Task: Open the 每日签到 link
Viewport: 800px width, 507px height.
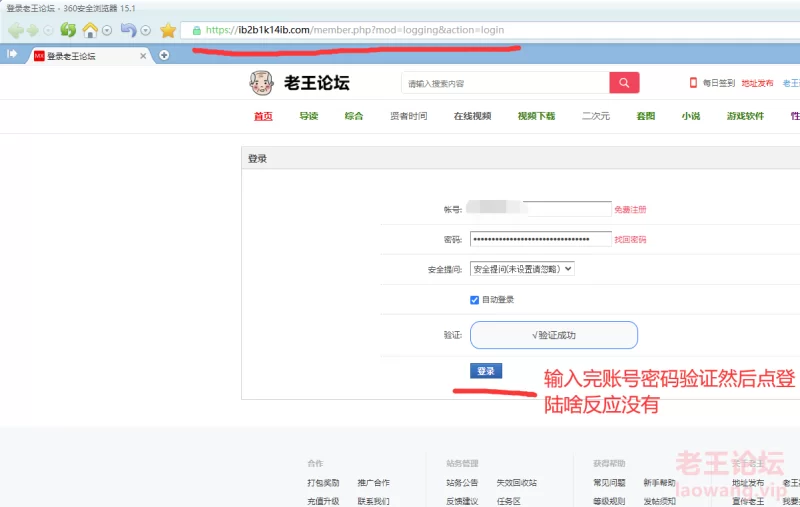Action: (x=718, y=83)
